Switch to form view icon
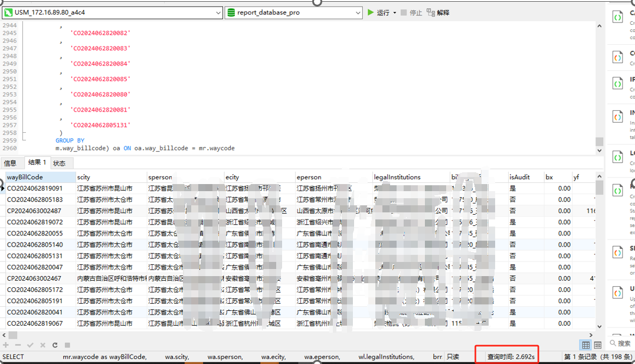Screen dimensions: 635x364 pyautogui.click(x=597, y=345)
